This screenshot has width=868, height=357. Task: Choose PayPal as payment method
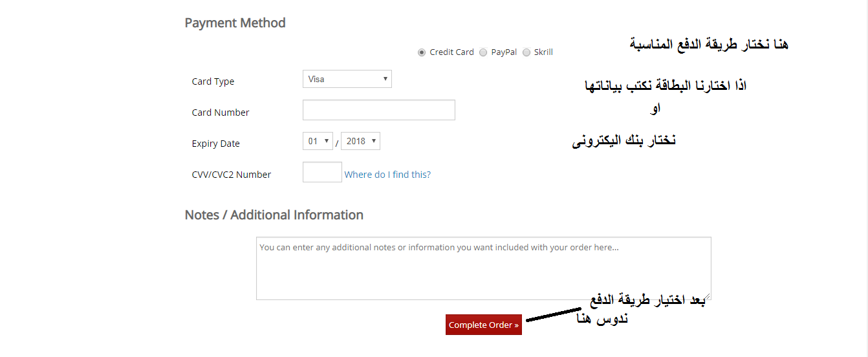[483, 52]
